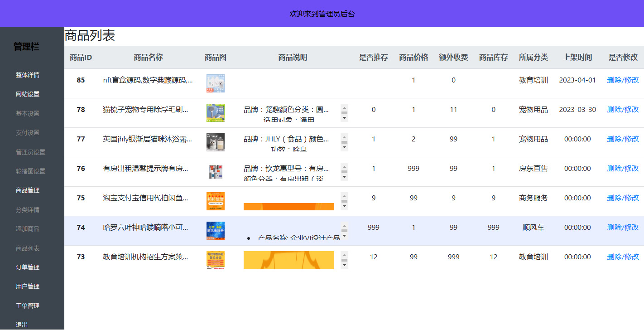This screenshot has height=330, width=644.
Task: Open blue product thumbnail for item 74
Action: click(215, 231)
